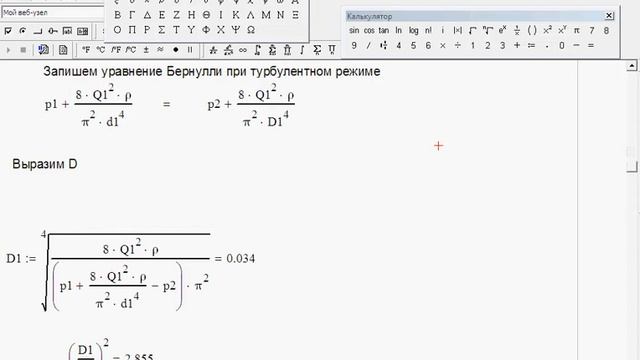Insert capital Omega Ω Greek letter
Viewport: 640px width, 360px height.
tap(251, 30)
